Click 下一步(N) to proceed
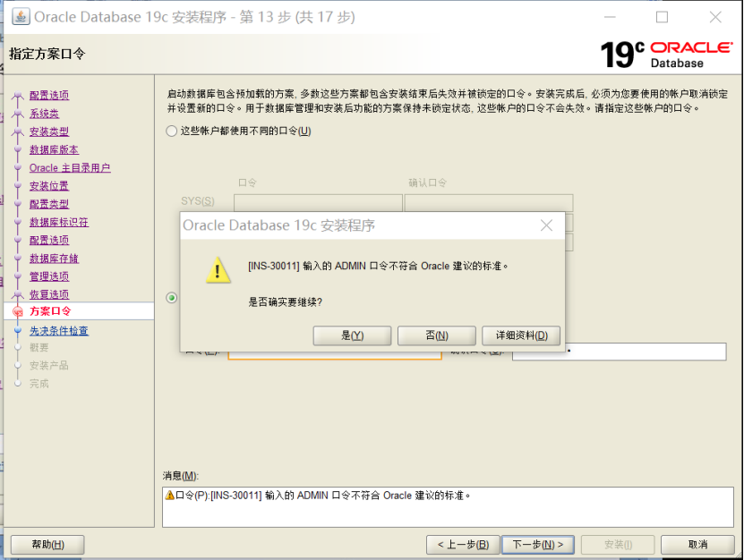 click(538, 544)
